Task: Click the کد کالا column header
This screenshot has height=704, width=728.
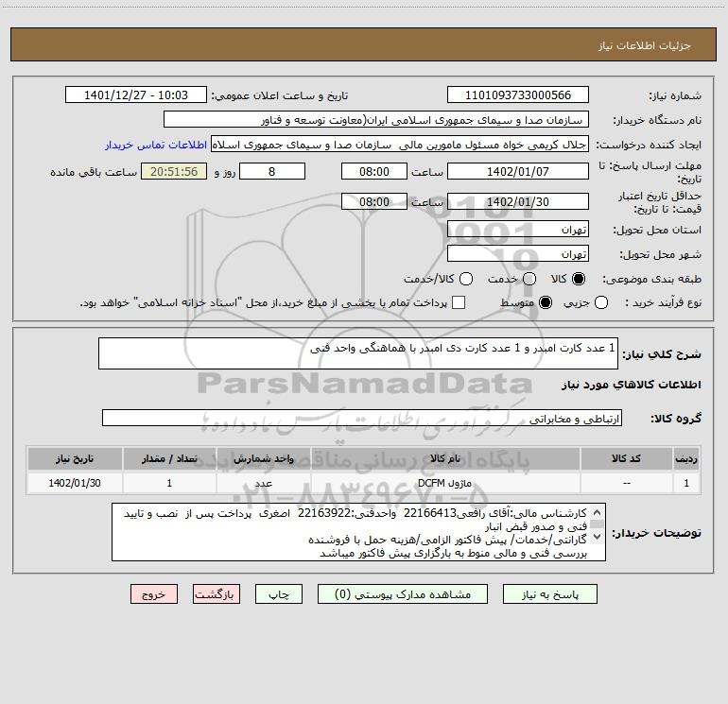Action: coord(627,458)
